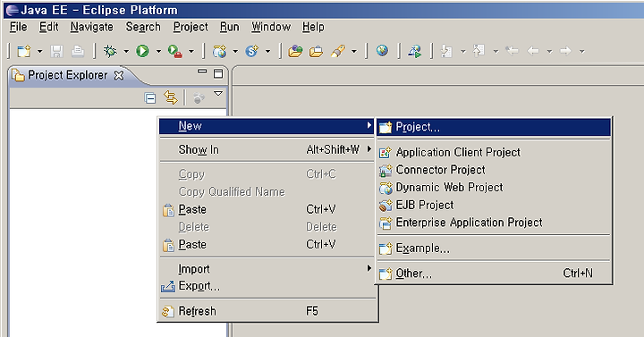644x337 pixels.
Task: Choose Application Client Project
Action: coord(494,153)
